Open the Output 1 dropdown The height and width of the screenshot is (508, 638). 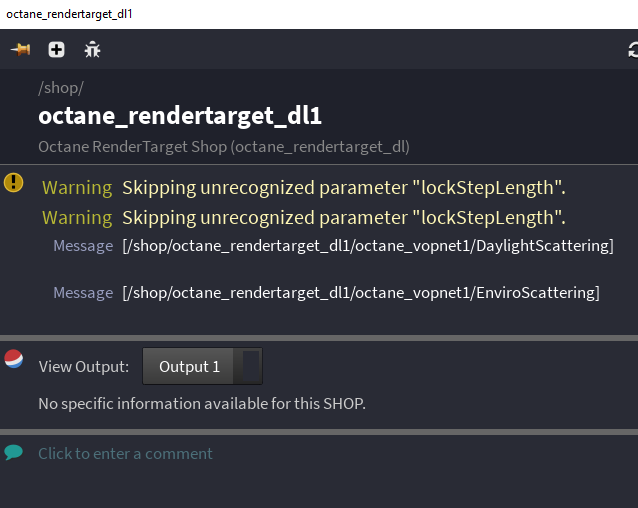[x=189, y=366]
